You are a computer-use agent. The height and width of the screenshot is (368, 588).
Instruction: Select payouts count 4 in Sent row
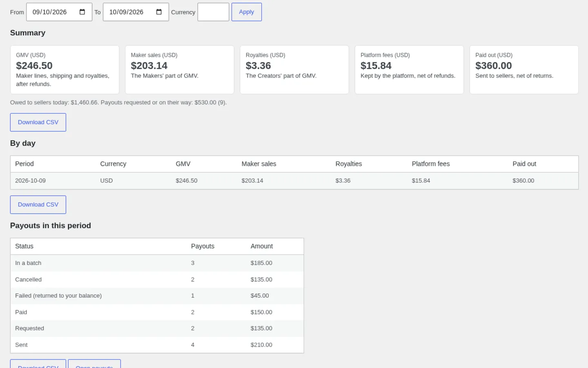click(193, 345)
